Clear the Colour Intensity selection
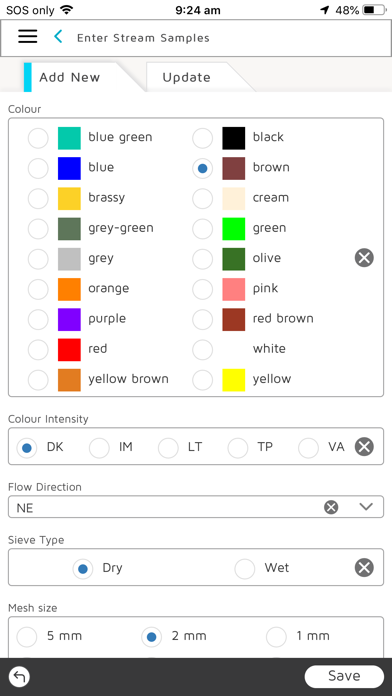 (x=364, y=447)
